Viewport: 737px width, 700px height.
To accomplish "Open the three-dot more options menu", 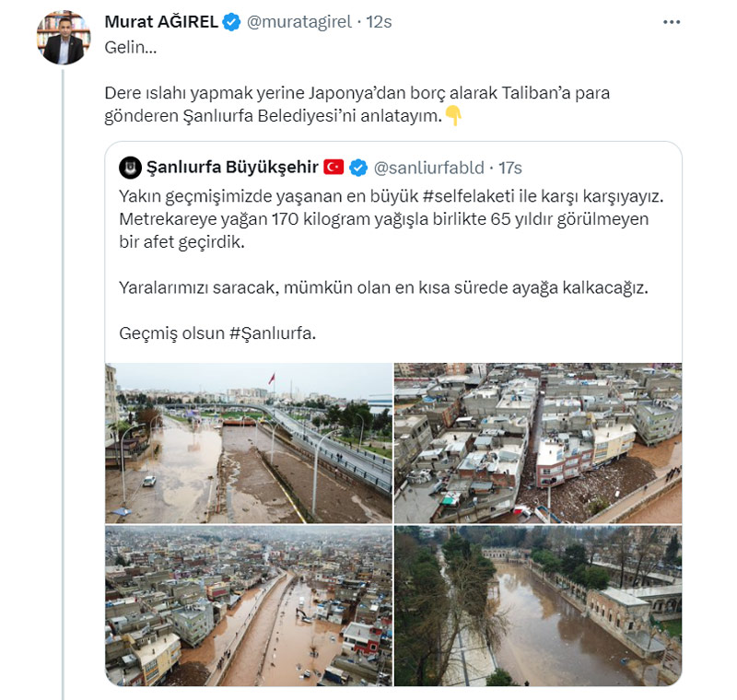I will 672,22.
